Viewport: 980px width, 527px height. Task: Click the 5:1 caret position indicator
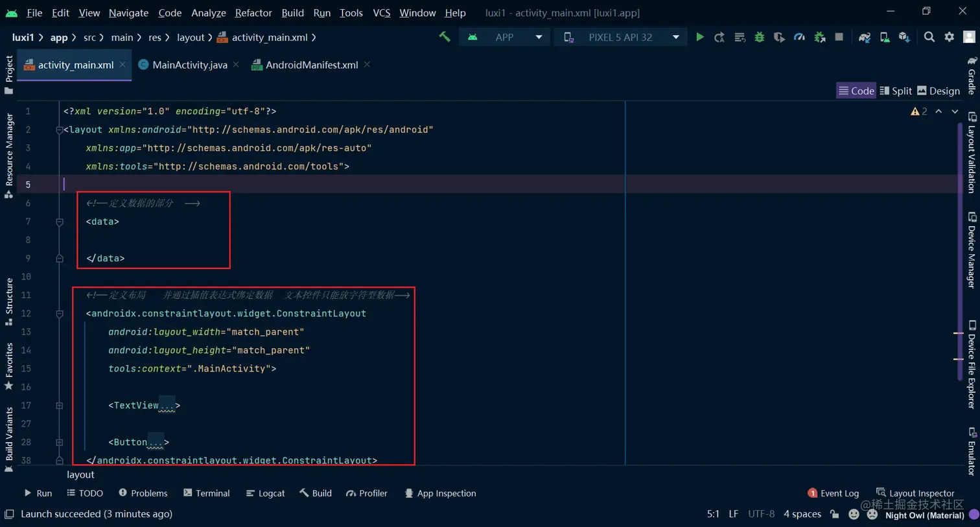713,514
